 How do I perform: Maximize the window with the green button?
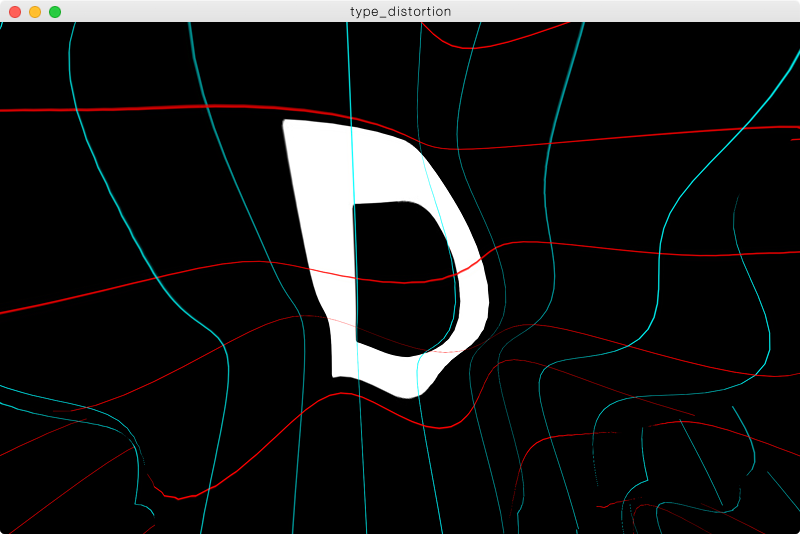coord(55,12)
